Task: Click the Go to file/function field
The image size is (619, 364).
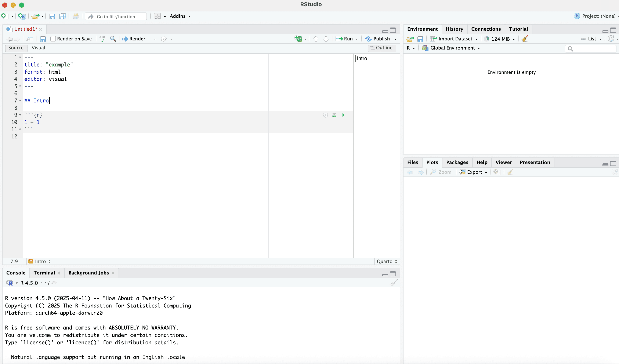Action: click(116, 17)
